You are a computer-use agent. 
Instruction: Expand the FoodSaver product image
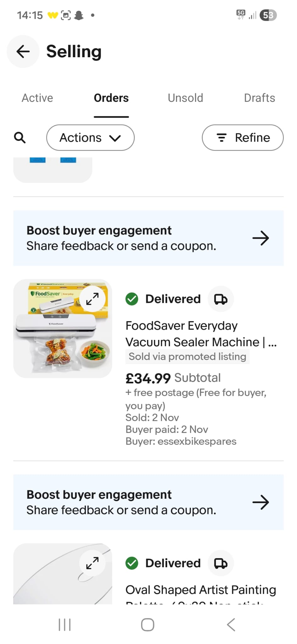click(92, 299)
